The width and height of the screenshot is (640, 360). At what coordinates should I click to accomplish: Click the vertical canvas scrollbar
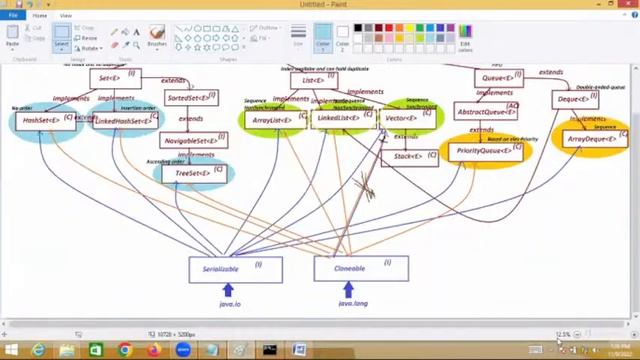[x=636, y=191]
